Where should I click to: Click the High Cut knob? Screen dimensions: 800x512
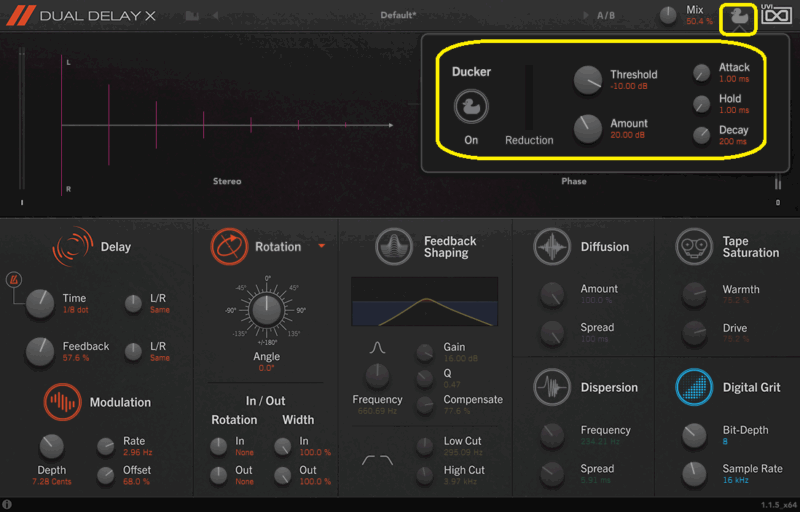424,475
